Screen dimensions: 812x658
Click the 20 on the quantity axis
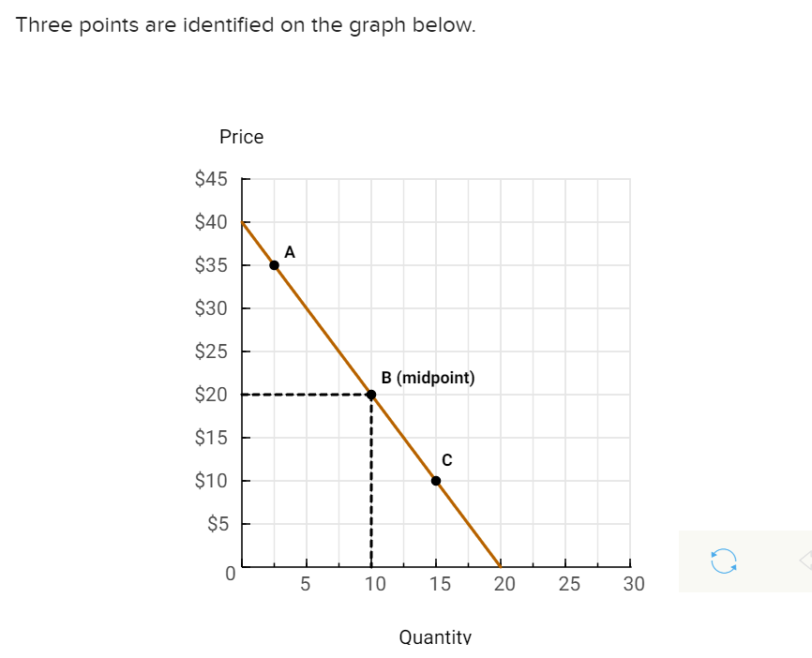[504, 584]
